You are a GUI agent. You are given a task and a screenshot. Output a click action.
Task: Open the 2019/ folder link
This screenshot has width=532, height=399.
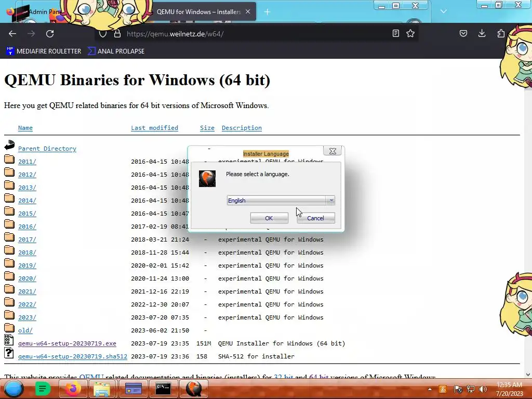click(27, 265)
